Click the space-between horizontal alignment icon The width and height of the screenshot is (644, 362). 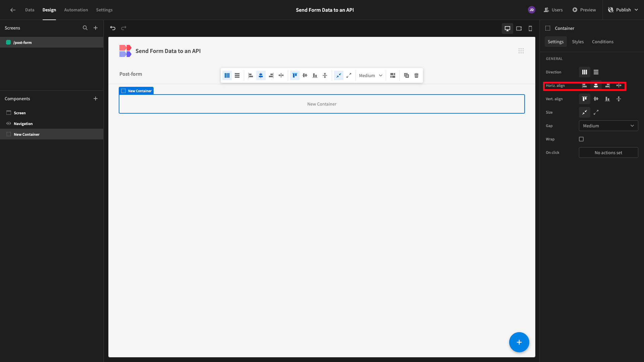(x=619, y=85)
